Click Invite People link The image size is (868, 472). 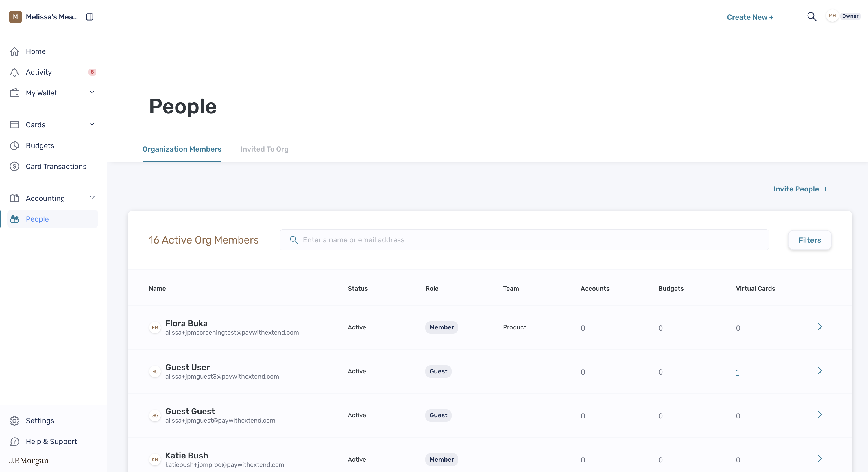(796, 189)
